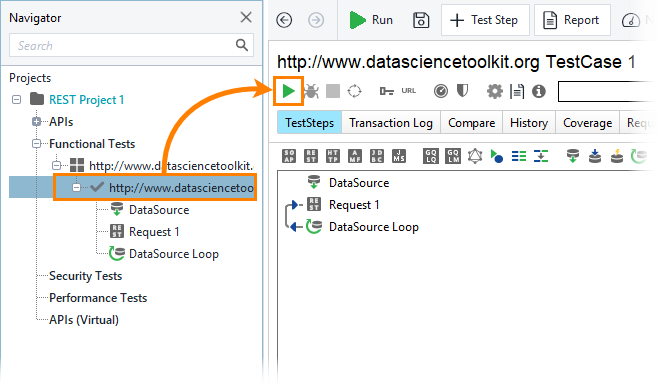Viewport: 658px width, 387px height.
Task: Add a GraphQL query (GQ LQ) step
Action: coord(431,156)
